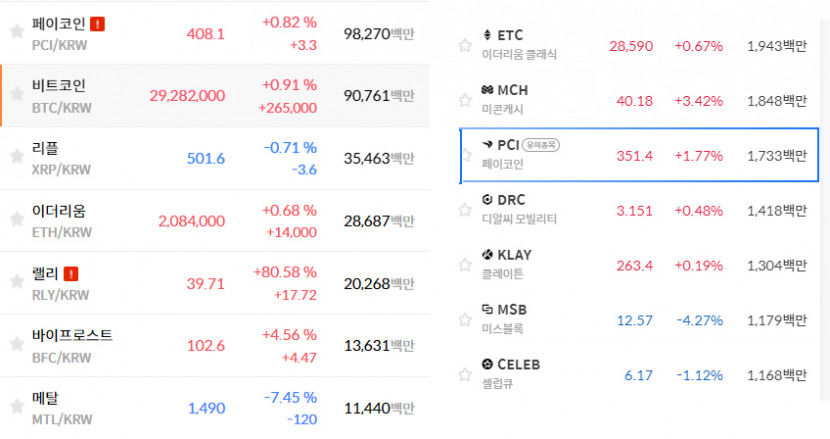Click the star icon next to ETC
The height and width of the screenshot is (439, 830).
[465, 46]
